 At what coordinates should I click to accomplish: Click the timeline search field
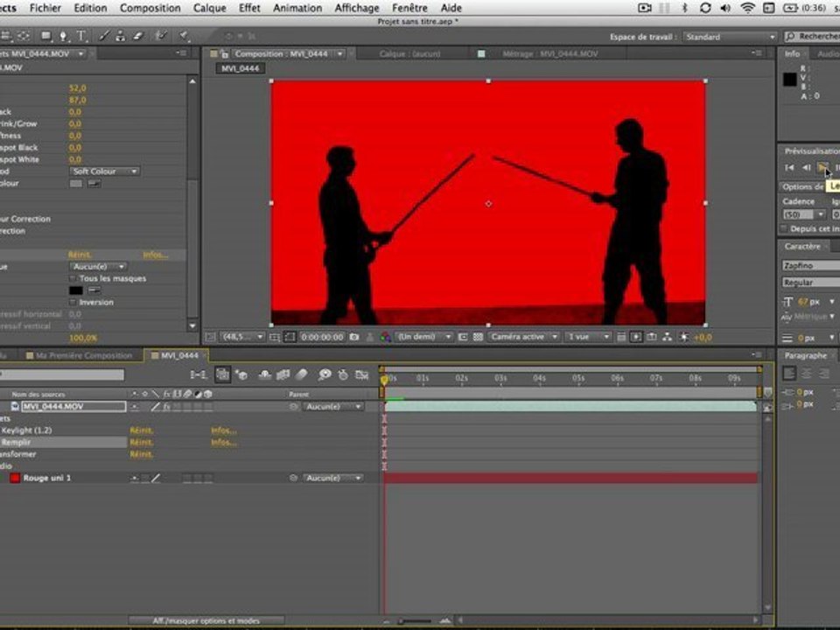click(x=62, y=375)
